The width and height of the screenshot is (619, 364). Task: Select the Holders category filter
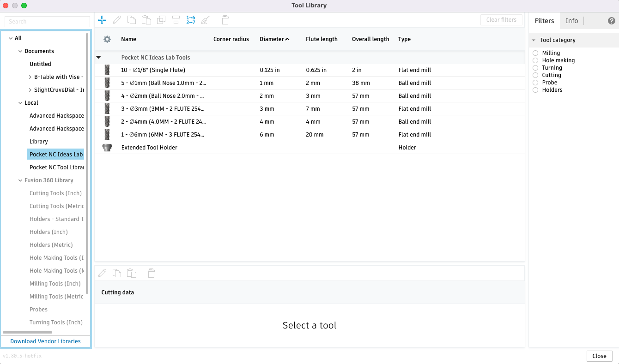coord(536,90)
